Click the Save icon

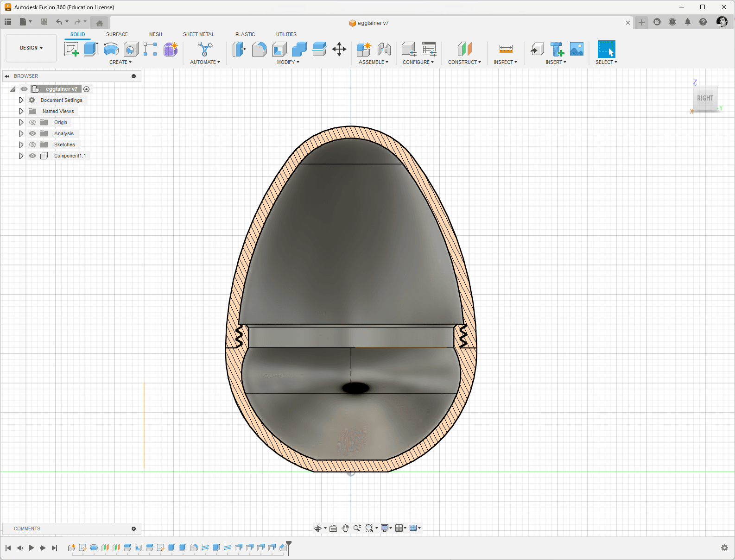coord(44,22)
